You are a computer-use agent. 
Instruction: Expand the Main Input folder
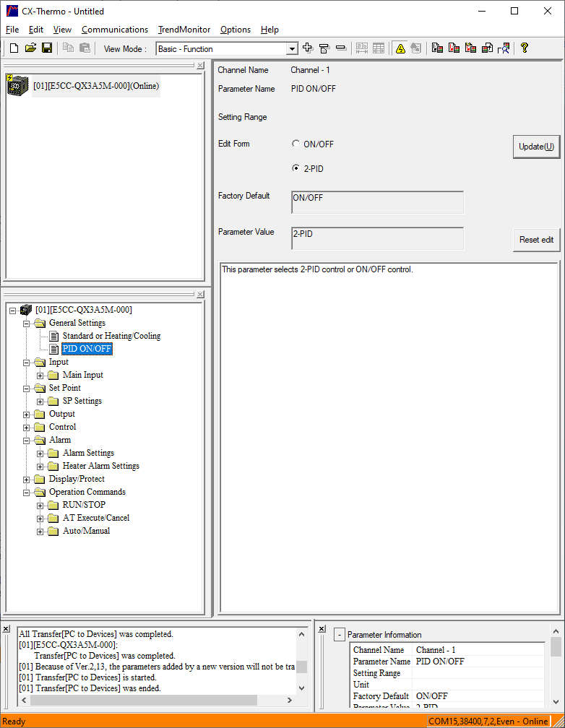click(x=40, y=376)
